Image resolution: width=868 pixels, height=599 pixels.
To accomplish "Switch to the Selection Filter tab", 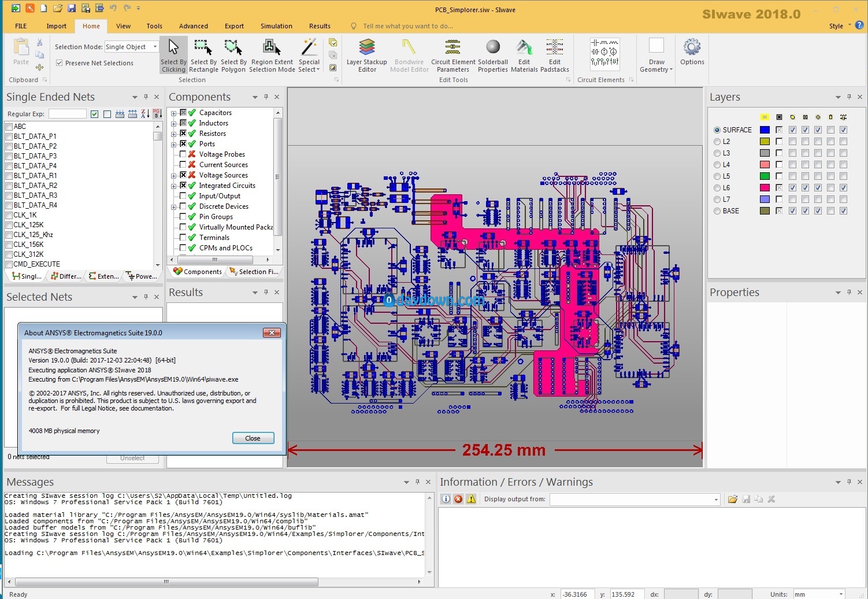I will [254, 272].
